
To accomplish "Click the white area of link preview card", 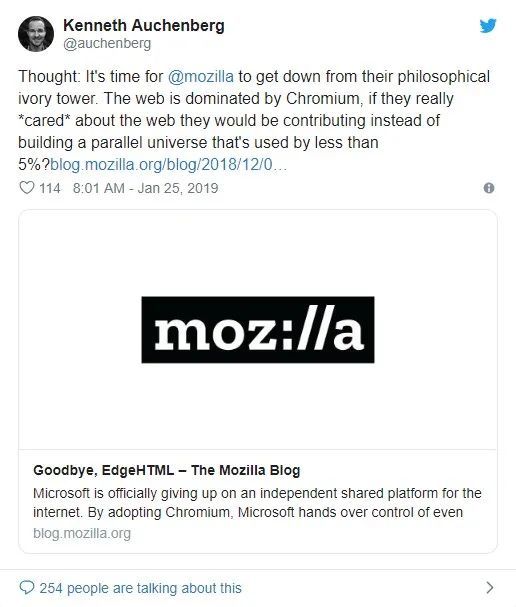I will tap(258, 406).
